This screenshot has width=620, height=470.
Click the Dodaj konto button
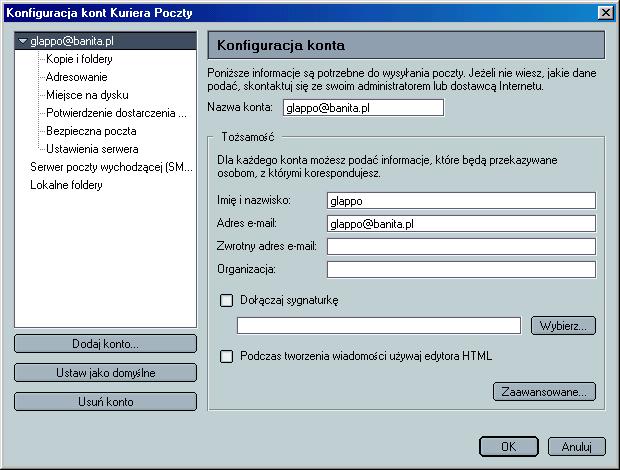(105, 344)
